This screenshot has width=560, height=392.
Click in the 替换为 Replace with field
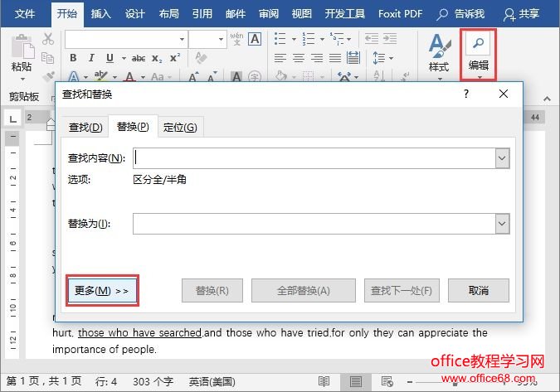click(314, 224)
